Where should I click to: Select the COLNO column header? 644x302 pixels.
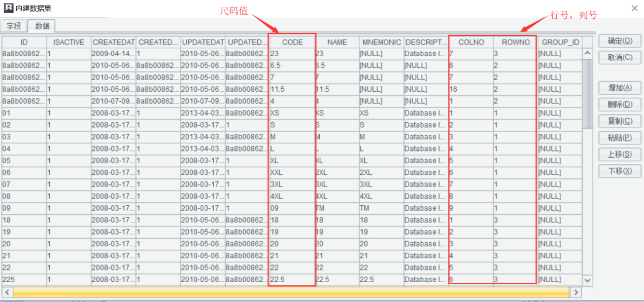471,42
